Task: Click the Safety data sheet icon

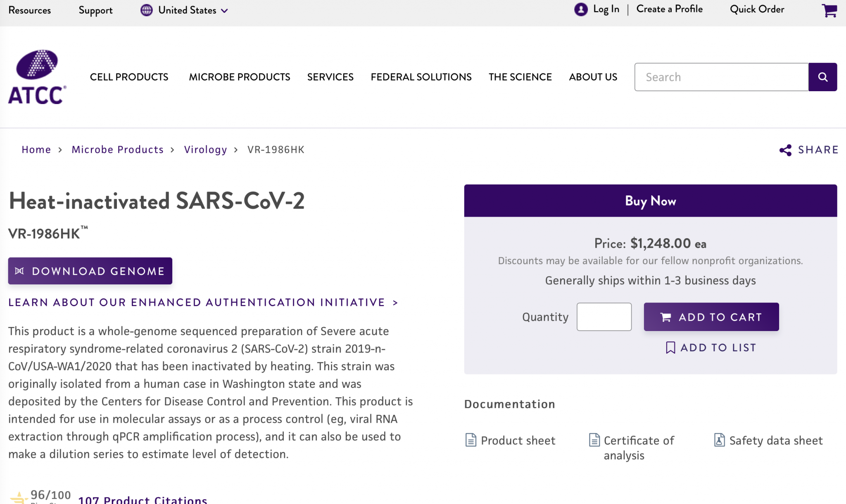Action: (x=719, y=440)
